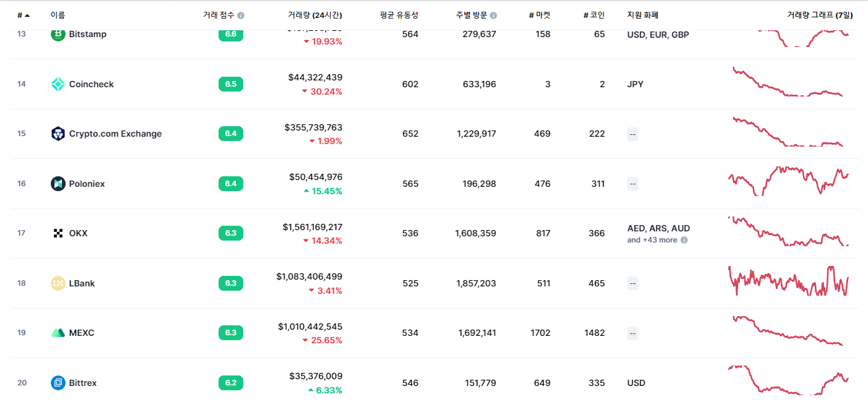Click the OKX exchange logo
868x407 pixels.
58,233
